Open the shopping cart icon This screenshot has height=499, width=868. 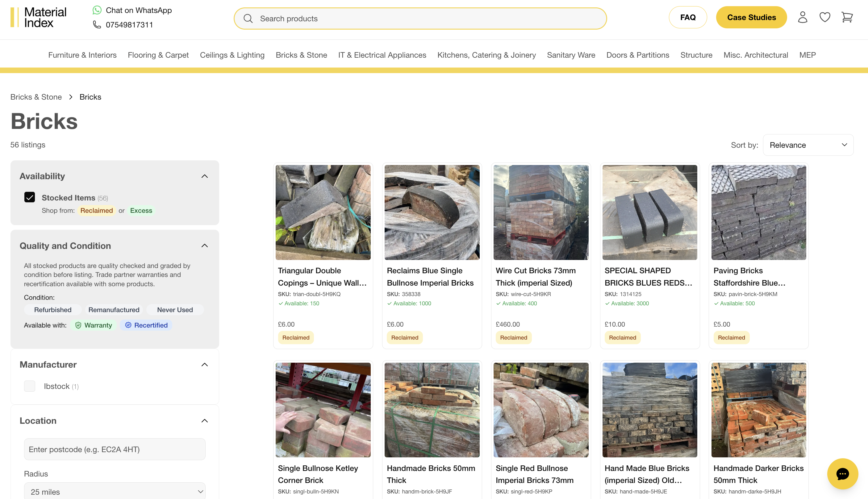click(847, 17)
